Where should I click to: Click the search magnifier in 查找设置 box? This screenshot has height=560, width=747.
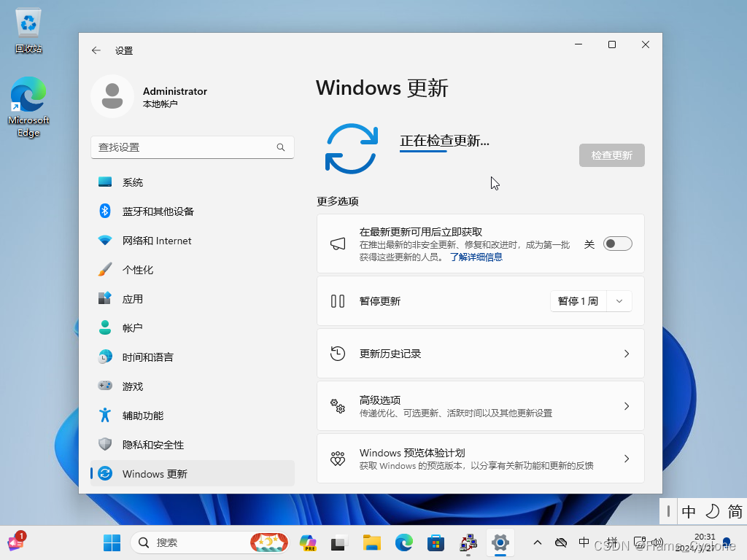click(x=281, y=147)
